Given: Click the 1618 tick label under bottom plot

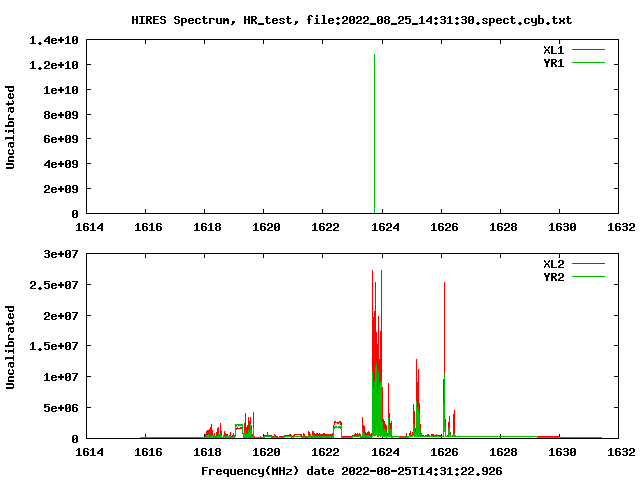Looking at the screenshot, I should click(x=207, y=452).
